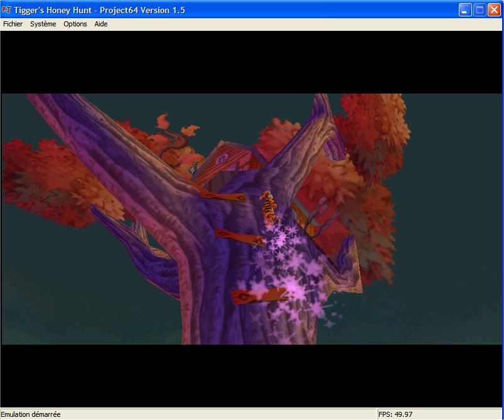The width and height of the screenshot is (504, 420).
Task: Click the Project64 icon in title bar
Action: pos(6,10)
